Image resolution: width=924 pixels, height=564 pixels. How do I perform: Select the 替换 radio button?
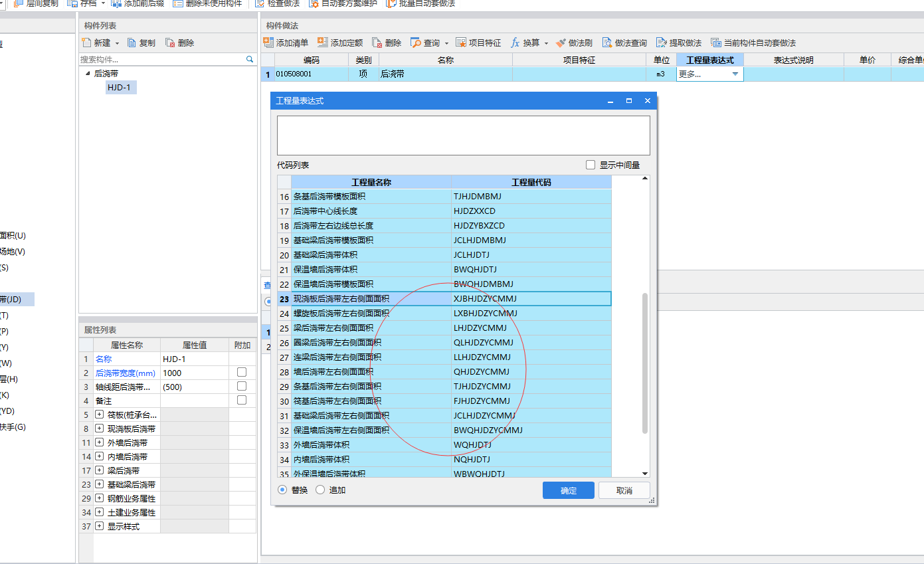(x=282, y=490)
